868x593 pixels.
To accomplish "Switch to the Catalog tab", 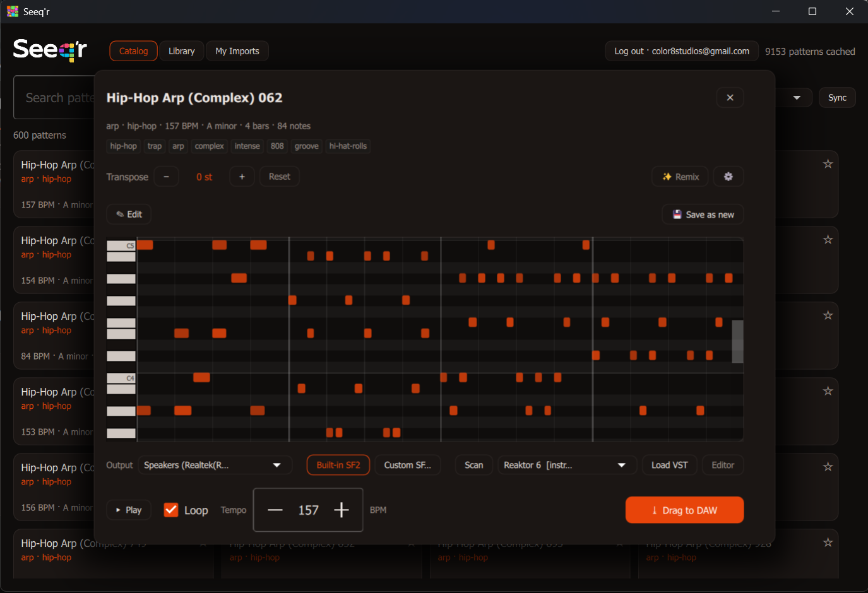I will 133,51.
